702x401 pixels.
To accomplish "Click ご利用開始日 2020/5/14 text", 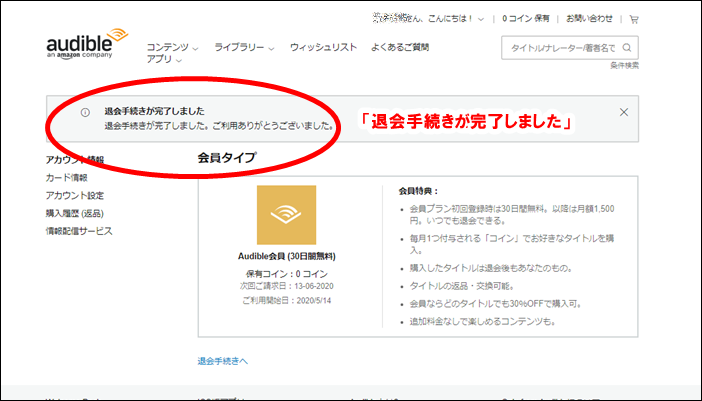I will point(287,301).
